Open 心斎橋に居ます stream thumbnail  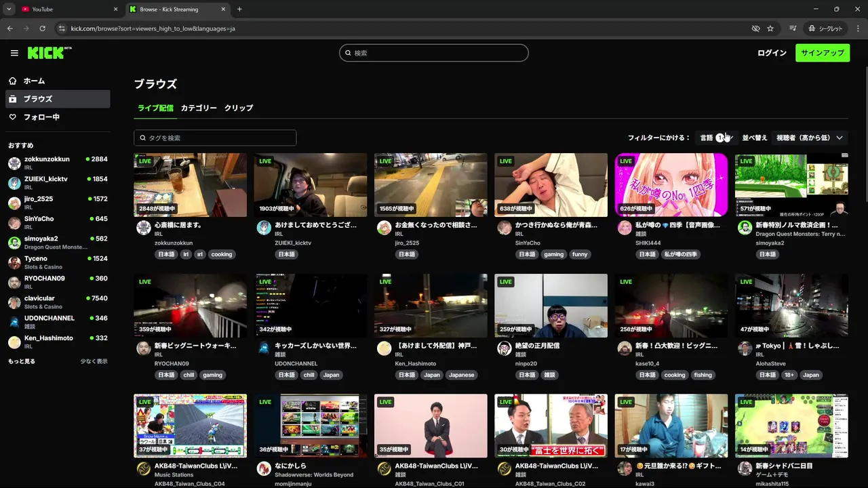point(190,185)
